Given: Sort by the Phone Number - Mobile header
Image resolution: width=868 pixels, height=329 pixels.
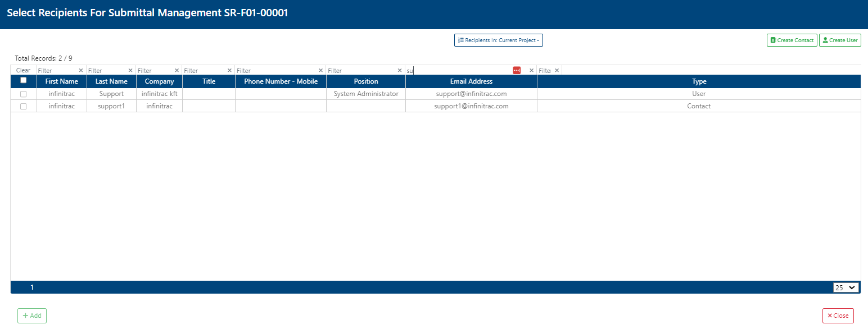Looking at the screenshot, I should coord(281,81).
